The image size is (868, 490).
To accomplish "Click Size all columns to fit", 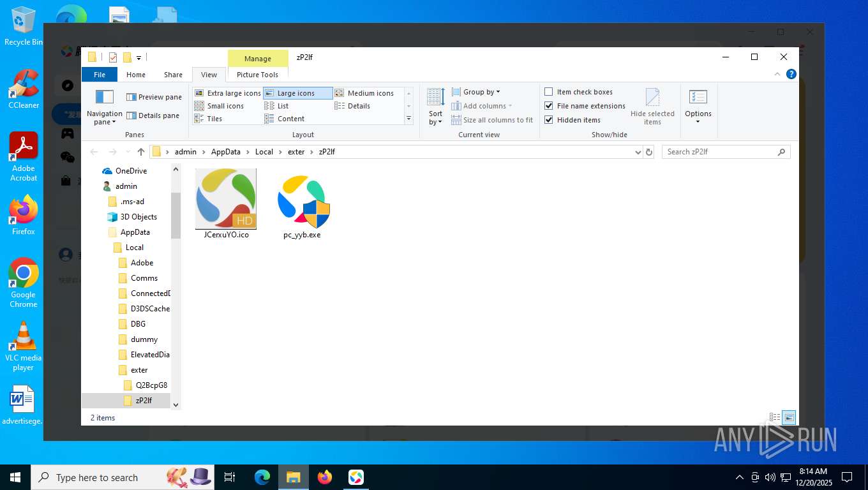I will click(x=492, y=120).
